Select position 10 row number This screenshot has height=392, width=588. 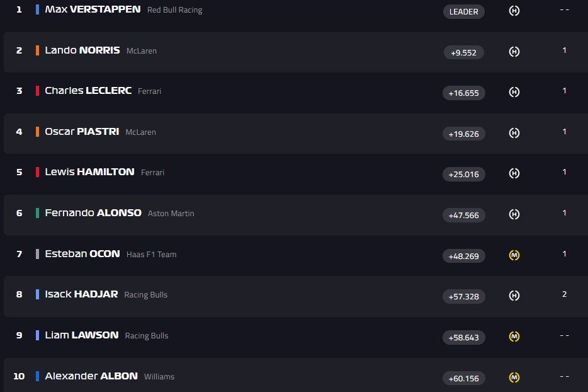(19, 376)
